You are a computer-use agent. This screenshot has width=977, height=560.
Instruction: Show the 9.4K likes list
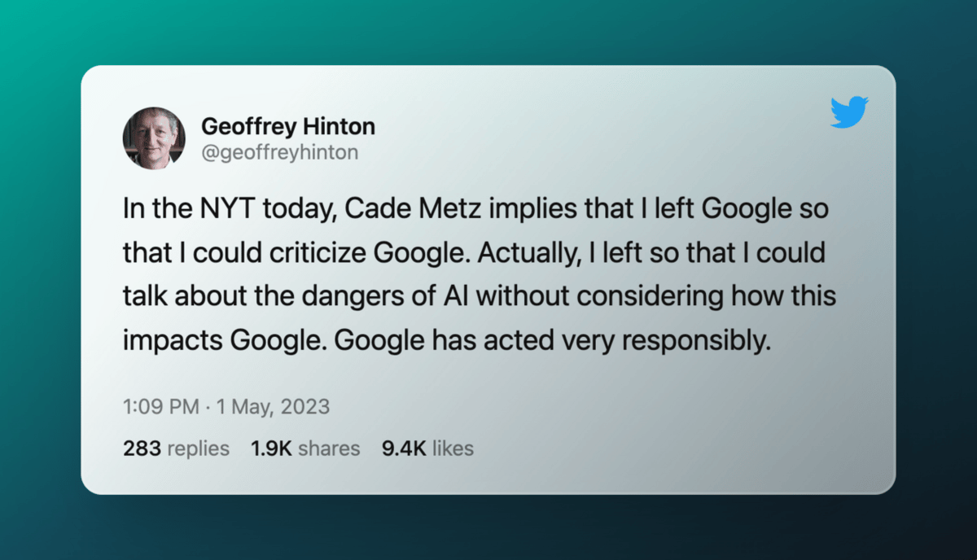[427, 448]
